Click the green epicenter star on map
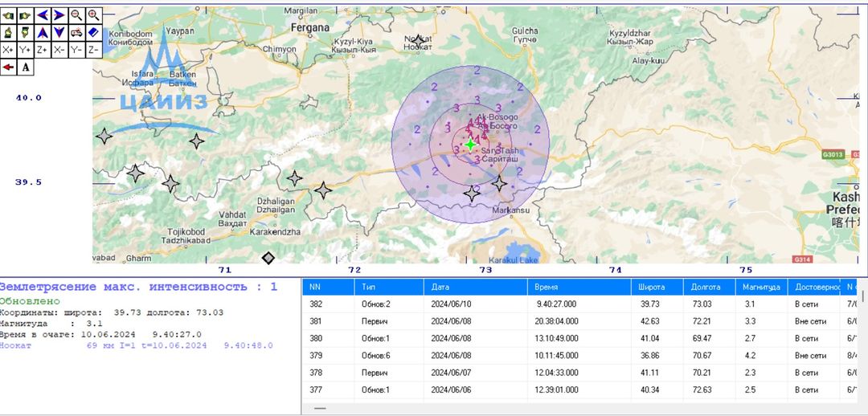 click(x=470, y=145)
